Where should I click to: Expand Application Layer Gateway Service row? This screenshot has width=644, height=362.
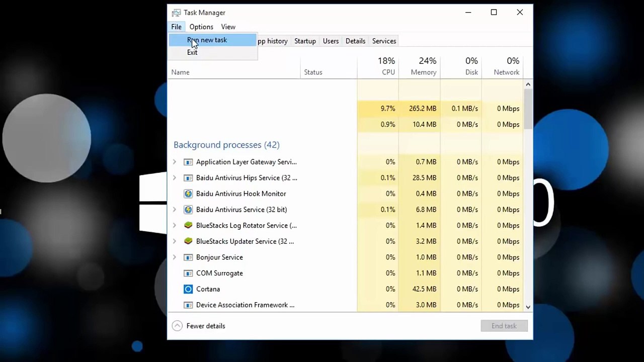pos(175,162)
